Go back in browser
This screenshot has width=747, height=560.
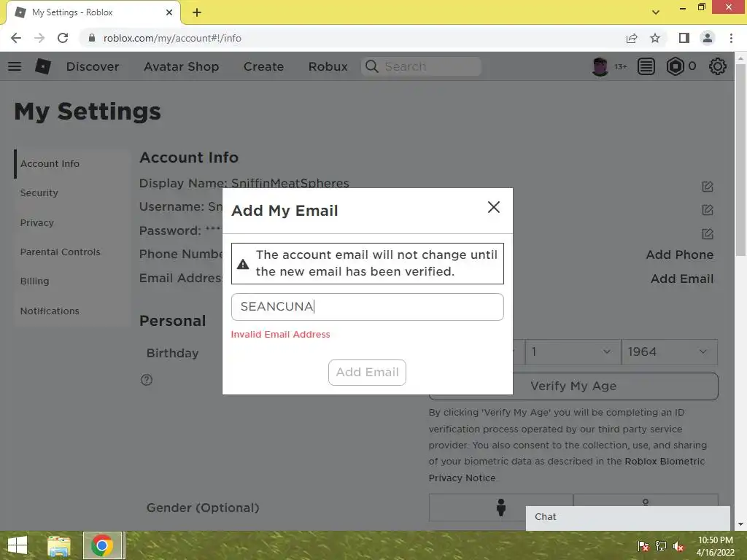click(16, 38)
